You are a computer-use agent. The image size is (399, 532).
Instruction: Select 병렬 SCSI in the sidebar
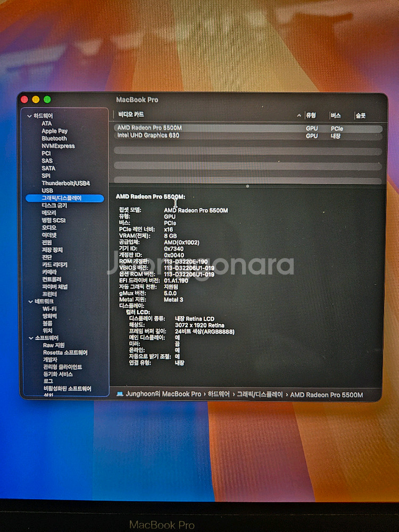54,220
